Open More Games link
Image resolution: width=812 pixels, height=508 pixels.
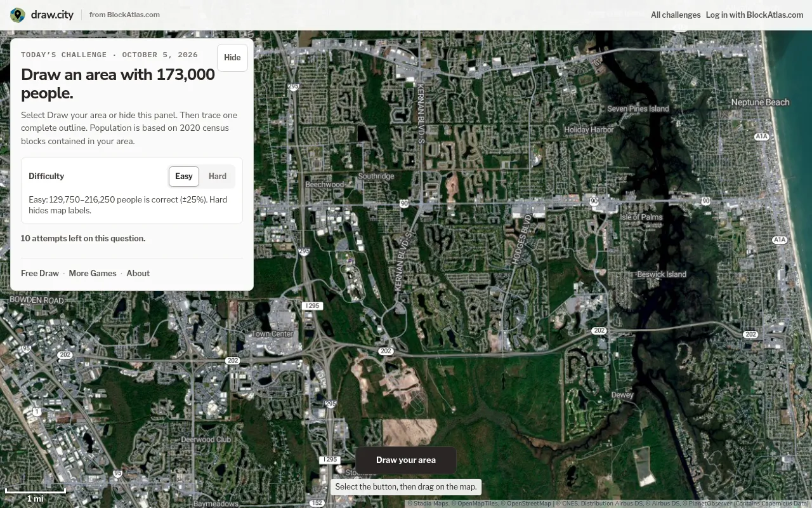[93, 273]
